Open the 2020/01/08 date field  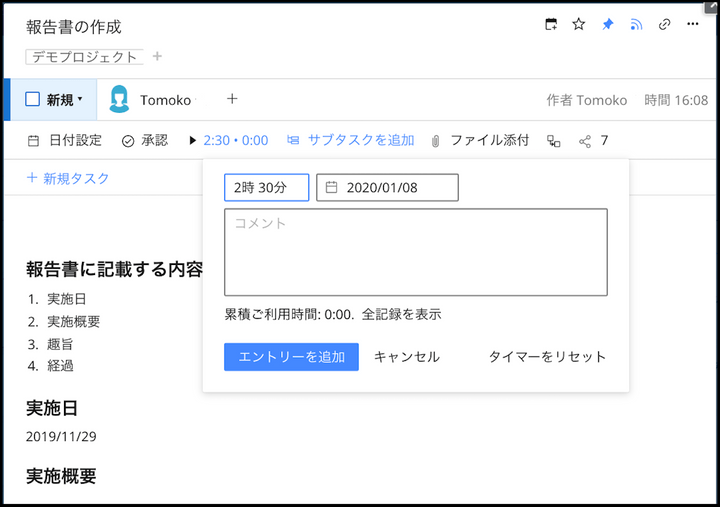coord(388,187)
